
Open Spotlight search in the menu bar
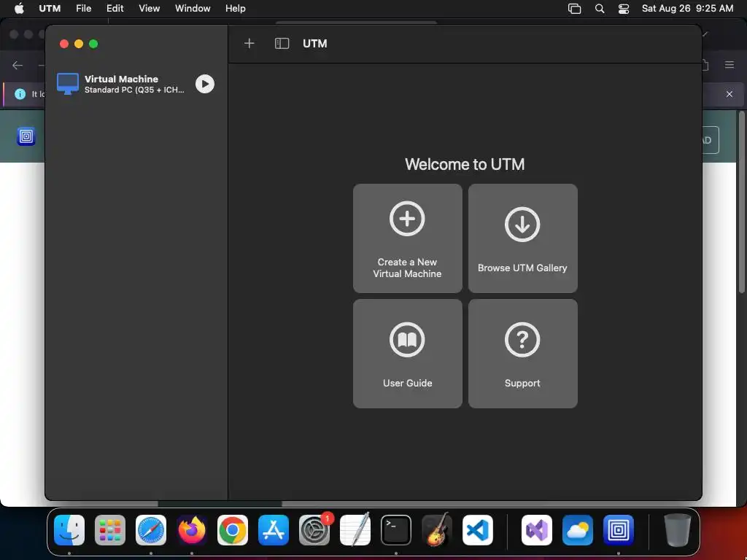point(600,9)
